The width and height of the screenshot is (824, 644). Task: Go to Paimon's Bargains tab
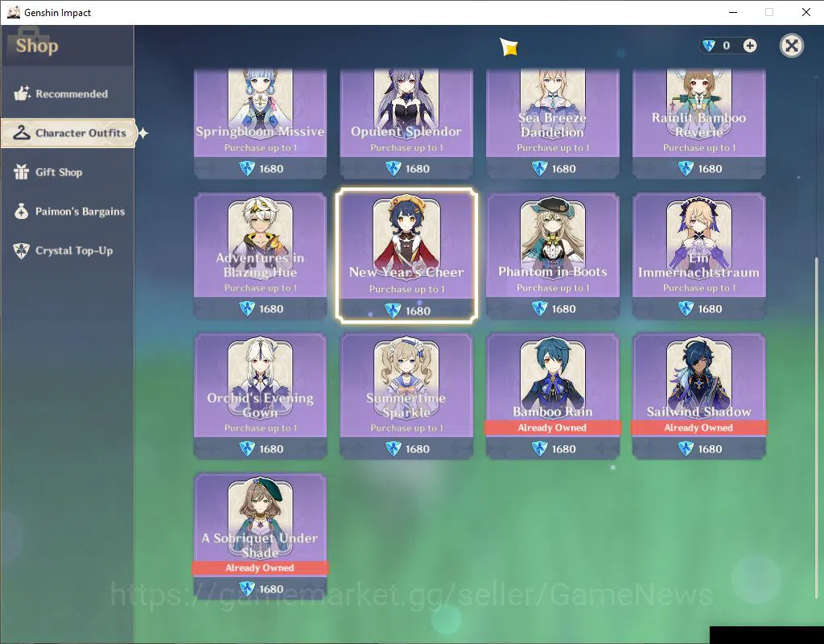click(68, 212)
